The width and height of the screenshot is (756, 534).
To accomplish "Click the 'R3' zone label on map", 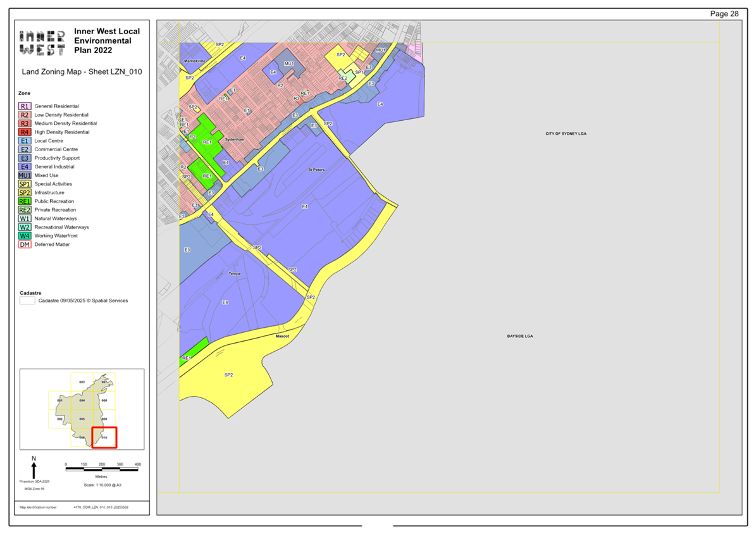I will (297, 99).
